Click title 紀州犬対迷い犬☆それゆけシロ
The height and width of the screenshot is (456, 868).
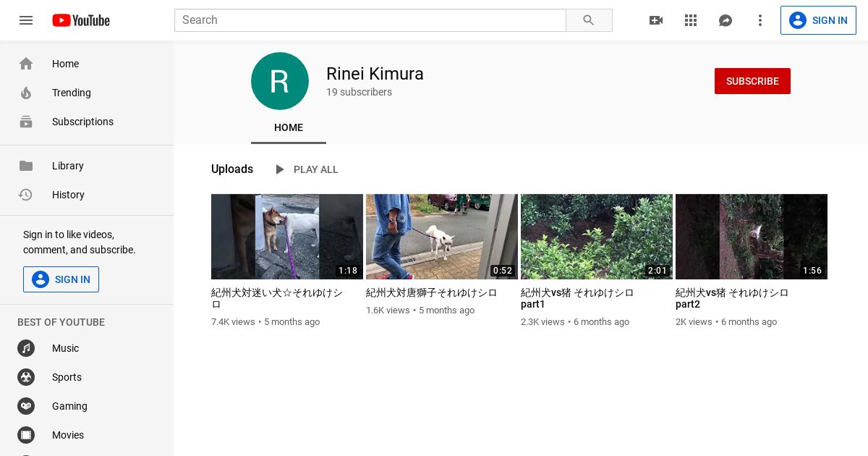click(x=277, y=298)
